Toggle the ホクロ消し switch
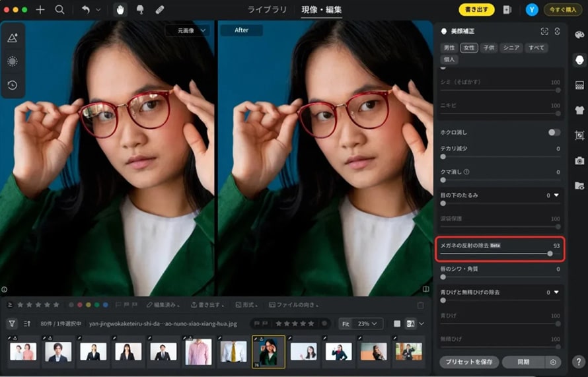 click(554, 132)
